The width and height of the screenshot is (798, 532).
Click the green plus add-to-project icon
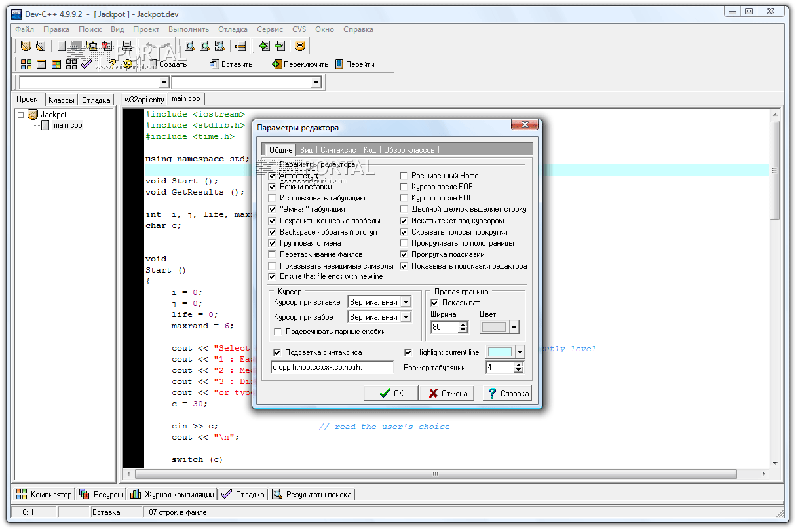click(264, 46)
